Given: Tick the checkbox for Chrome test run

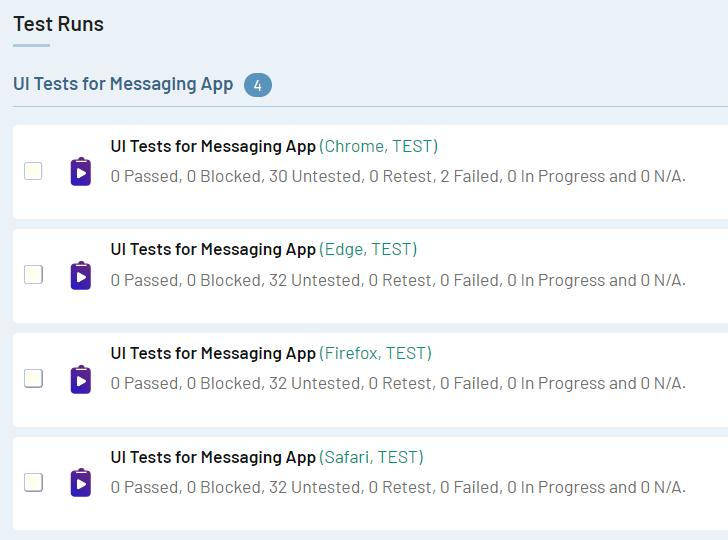Looking at the screenshot, I should point(33,171).
